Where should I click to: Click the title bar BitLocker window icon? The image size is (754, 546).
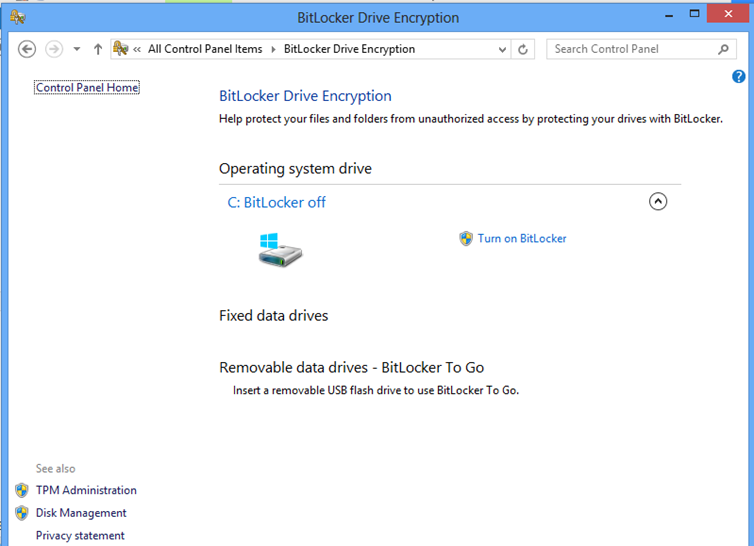(x=18, y=17)
